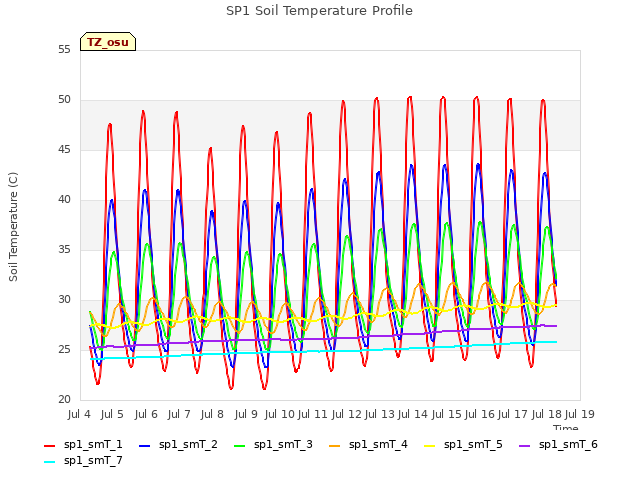This screenshot has width=640, height=480.
Task: Click the green sp1_smT_3 legend swatch
Action: (240, 446)
